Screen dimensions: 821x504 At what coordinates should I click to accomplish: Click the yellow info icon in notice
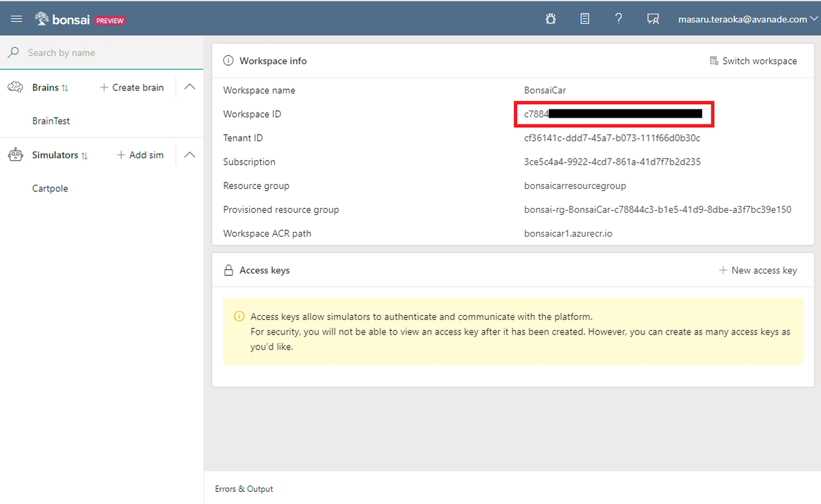click(x=239, y=316)
